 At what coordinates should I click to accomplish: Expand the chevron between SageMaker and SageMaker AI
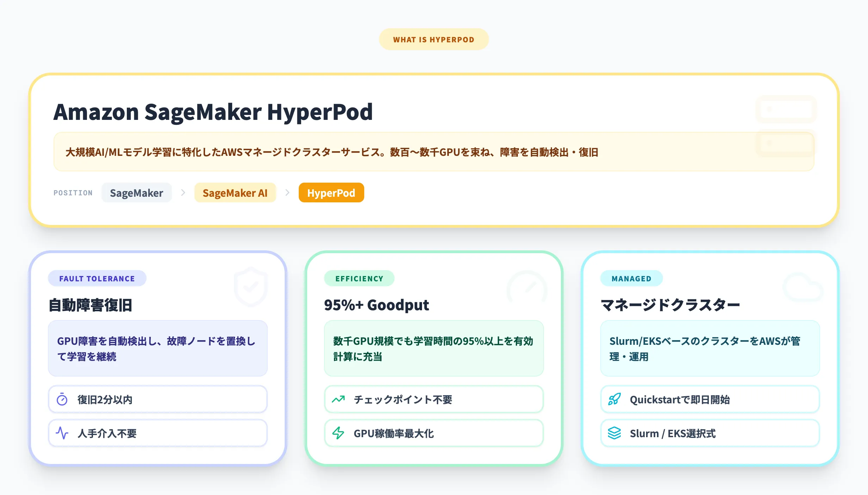183,192
